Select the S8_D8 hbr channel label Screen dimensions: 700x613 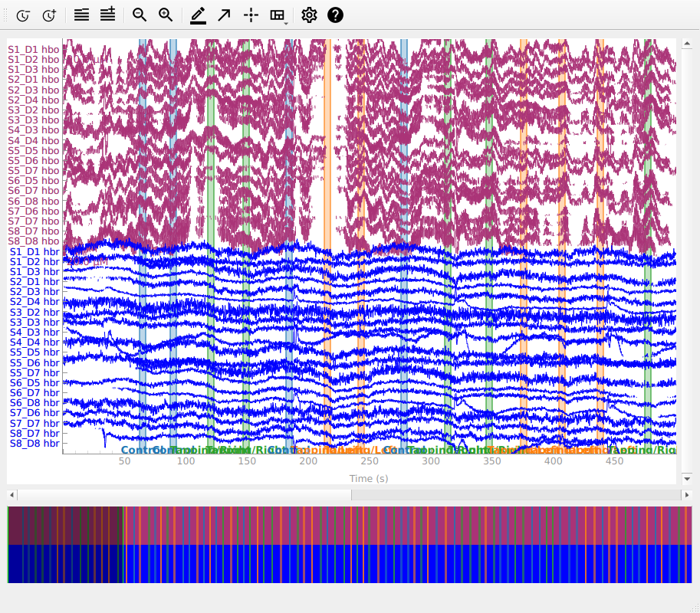pos(35,443)
